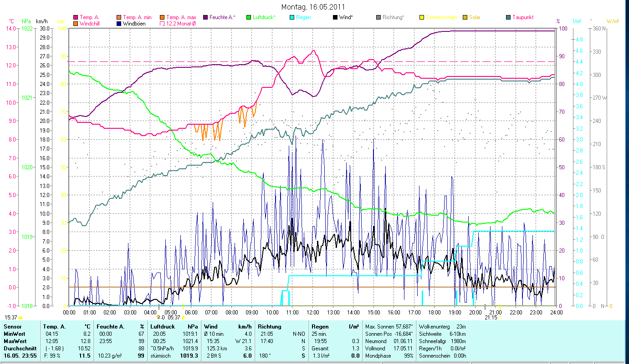Screen dimensions: 629x364
Task: Click the gray Richtung* legend color square
Action: coord(378,17)
